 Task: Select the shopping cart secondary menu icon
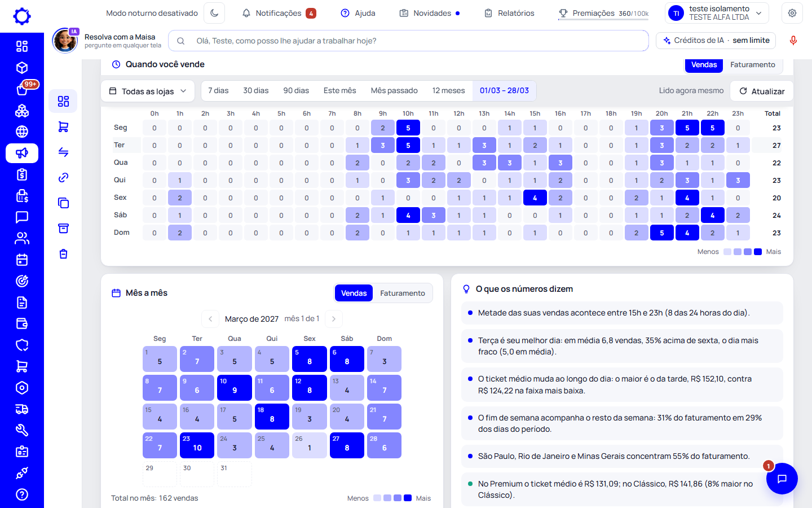point(63,127)
